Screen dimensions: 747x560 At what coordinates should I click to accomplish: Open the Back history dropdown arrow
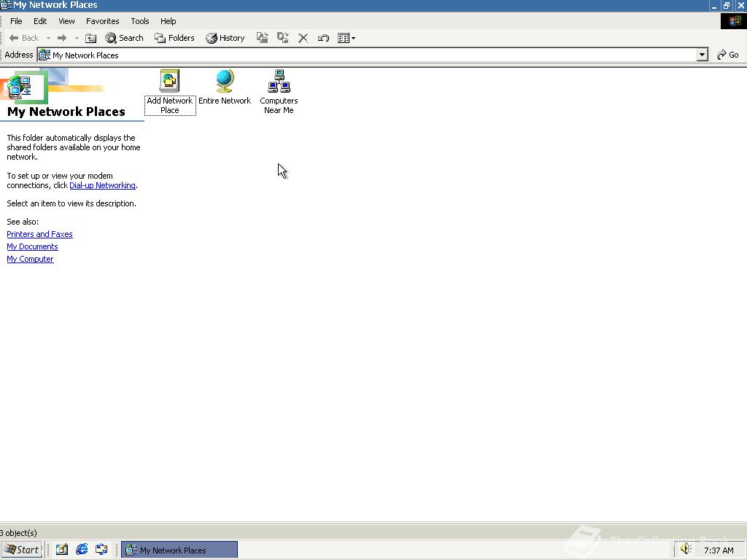(48, 38)
